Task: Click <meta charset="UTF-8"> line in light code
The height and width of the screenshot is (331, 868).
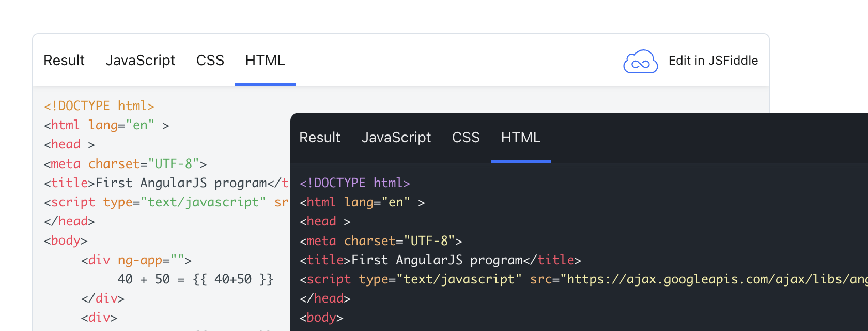Action: [125, 164]
